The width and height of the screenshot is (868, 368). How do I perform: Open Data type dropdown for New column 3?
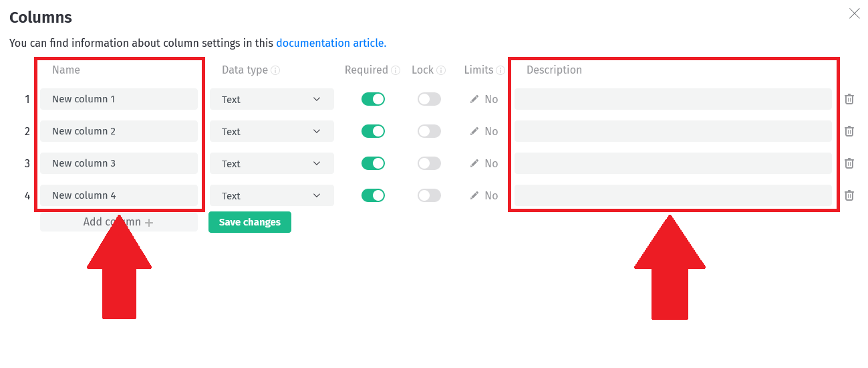click(x=272, y=163)
